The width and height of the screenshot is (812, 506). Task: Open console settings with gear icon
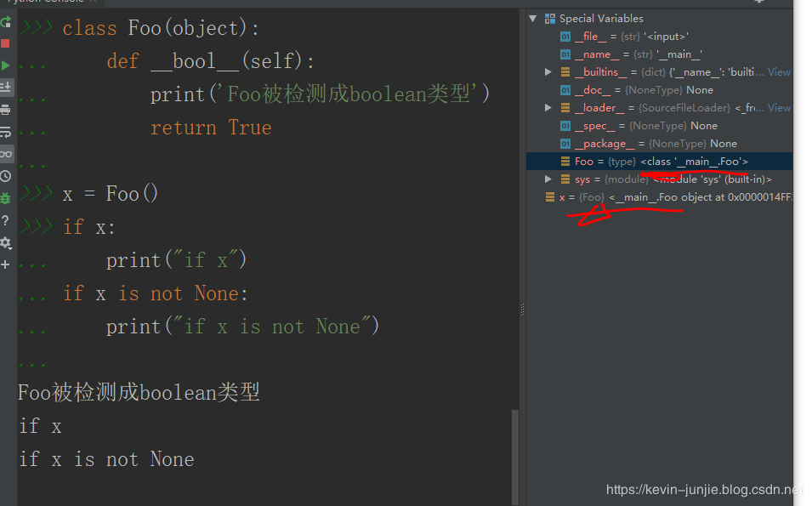tap(7, 242)
